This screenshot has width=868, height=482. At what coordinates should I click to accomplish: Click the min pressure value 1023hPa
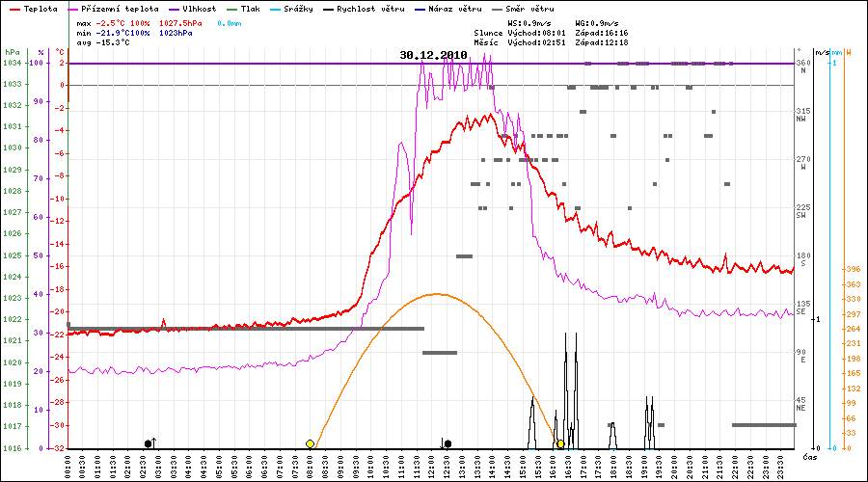(176, 33)
